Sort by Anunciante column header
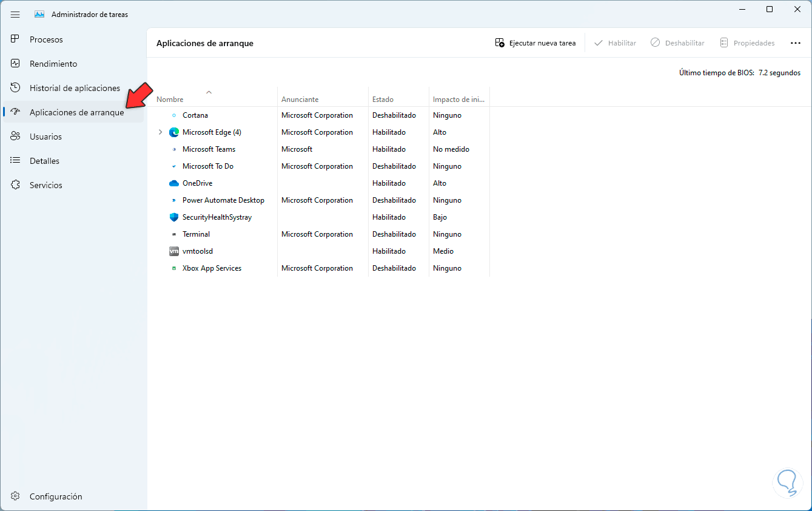This screenshot has height=511, width=812. point(323,97)
